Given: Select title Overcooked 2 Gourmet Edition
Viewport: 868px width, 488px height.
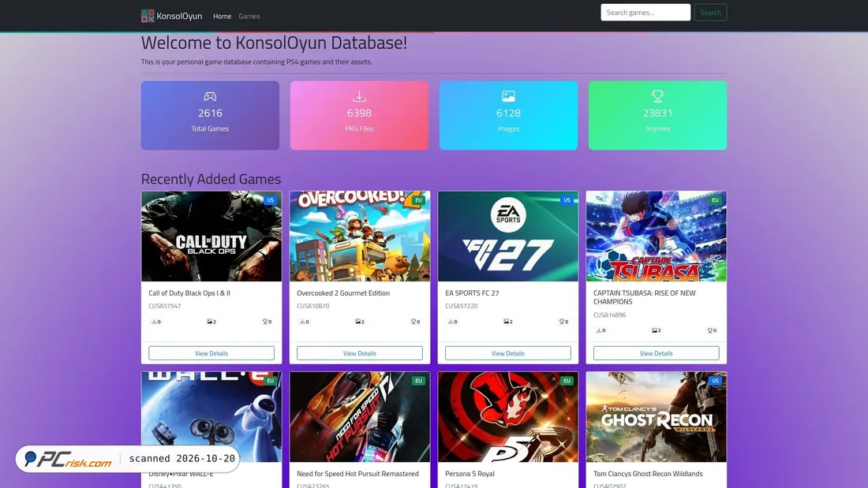Looking at the screenshot, I should pyautogui.click(x=343, y=293).
